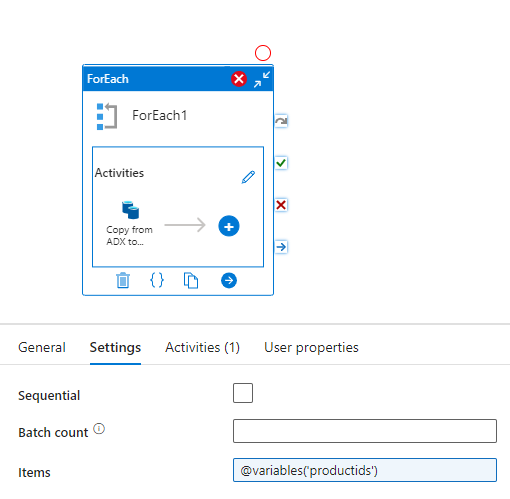Delete ForEach1 using the trash icon

tap(123, 280)
